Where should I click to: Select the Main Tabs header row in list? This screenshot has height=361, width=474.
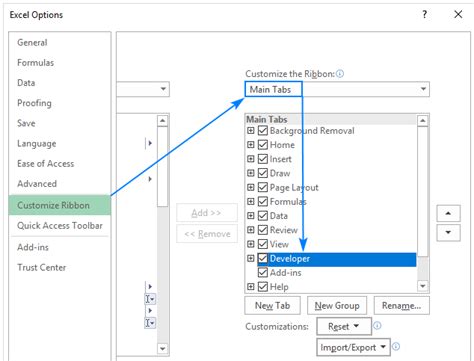(331, 119)
